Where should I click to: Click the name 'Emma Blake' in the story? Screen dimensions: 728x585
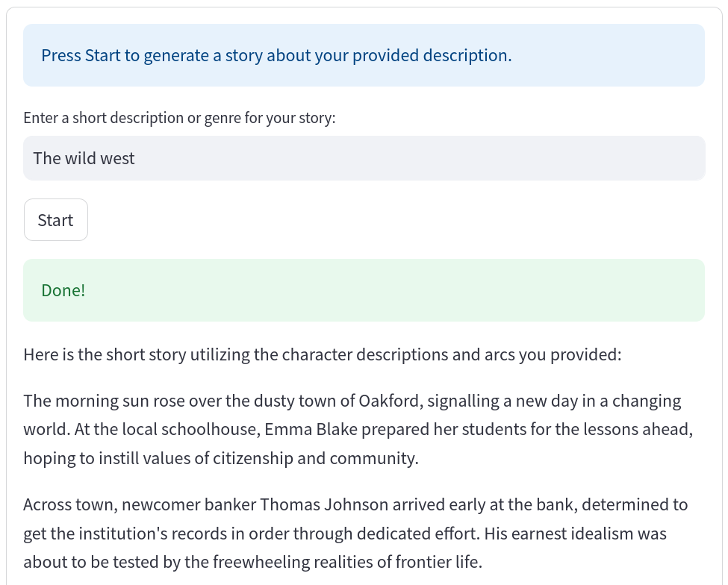tap(311, 430)
